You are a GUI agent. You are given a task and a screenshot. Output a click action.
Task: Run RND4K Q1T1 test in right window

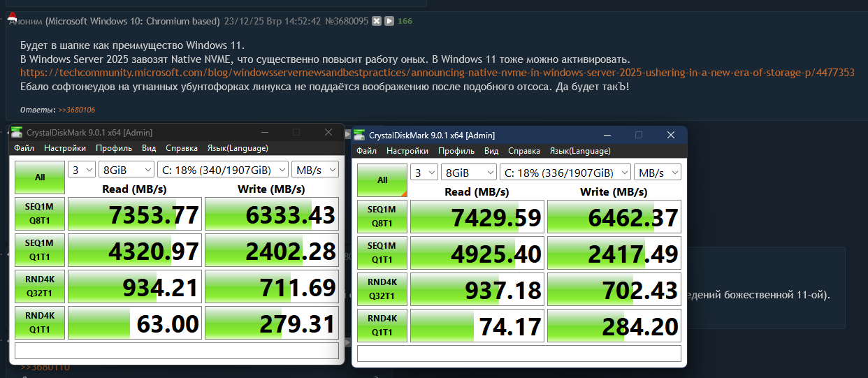(x=382, y=326)
